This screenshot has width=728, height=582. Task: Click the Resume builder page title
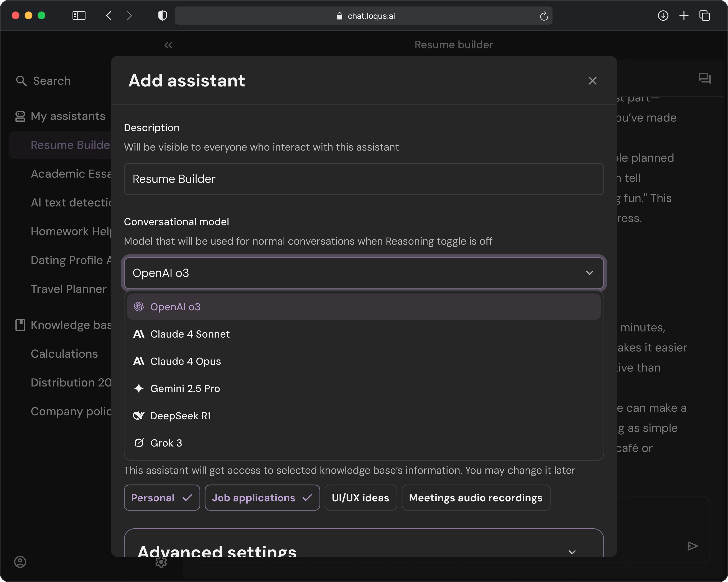point(453,44)
